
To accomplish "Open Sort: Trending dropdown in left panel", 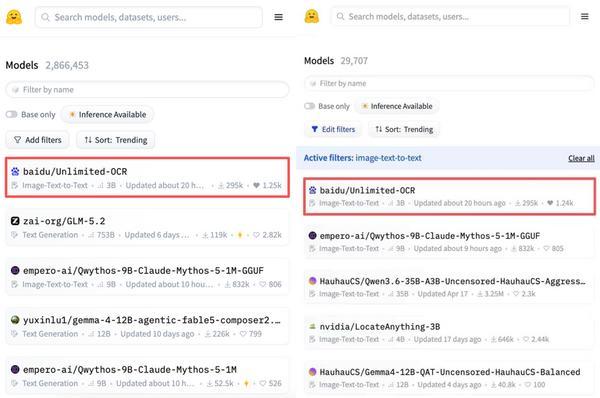I will pos(116,140).
